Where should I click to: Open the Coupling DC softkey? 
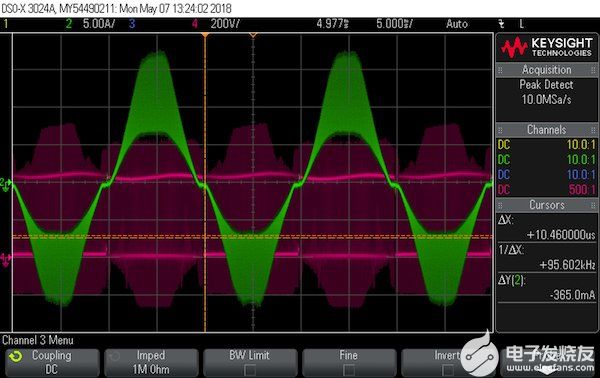[x=52, y=362]
